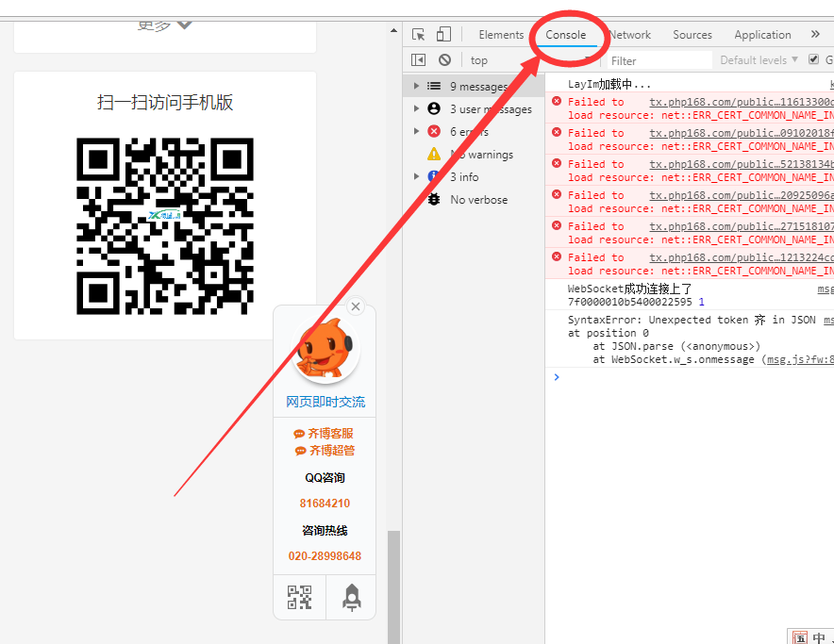Open the Default levels dropdown
The image size is (834, 644).
759,60
